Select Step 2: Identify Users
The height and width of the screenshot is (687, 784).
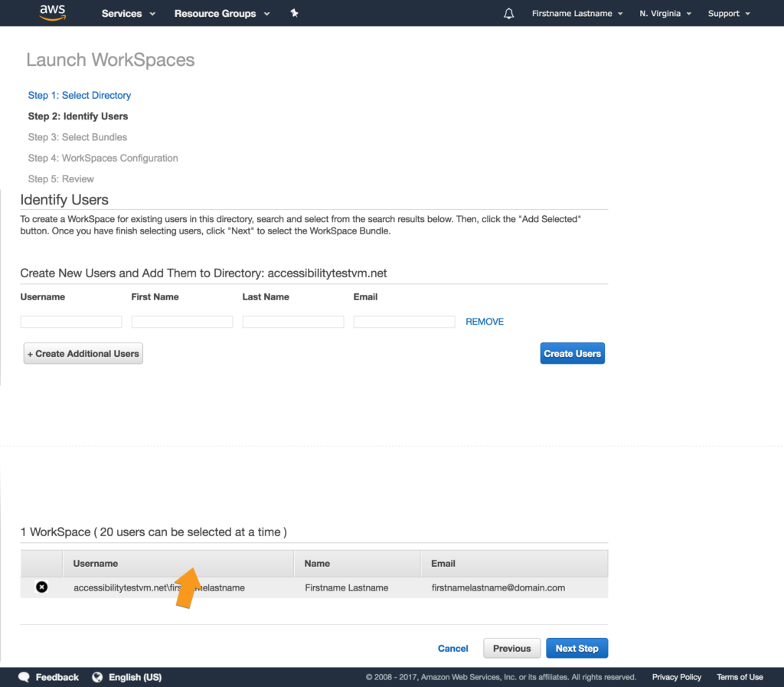tap(78, 116)
